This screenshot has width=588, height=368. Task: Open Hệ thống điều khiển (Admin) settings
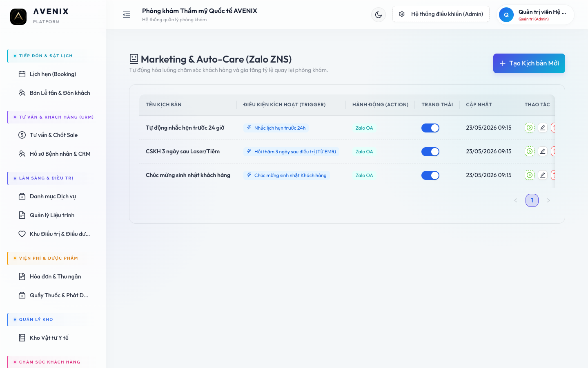[x=441, y=14]
